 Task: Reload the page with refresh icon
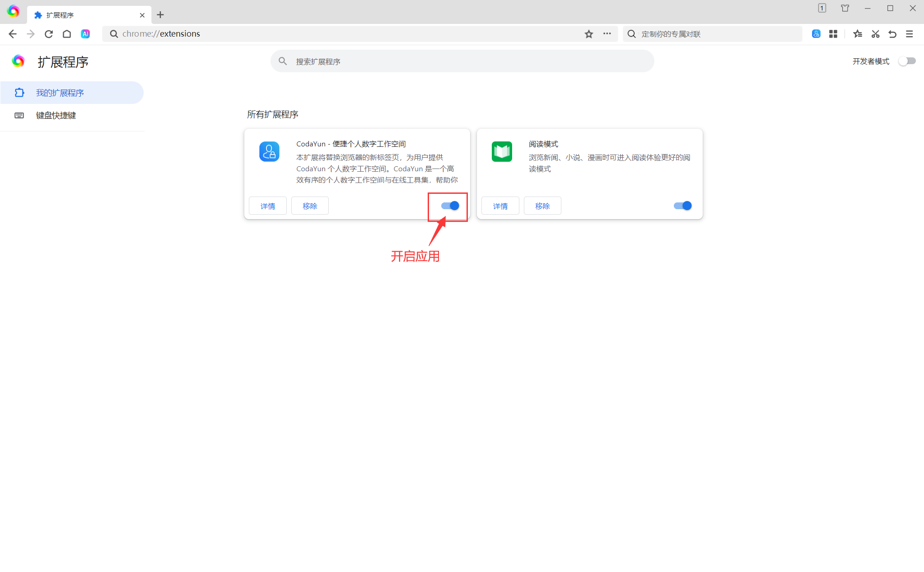[49, 34]
